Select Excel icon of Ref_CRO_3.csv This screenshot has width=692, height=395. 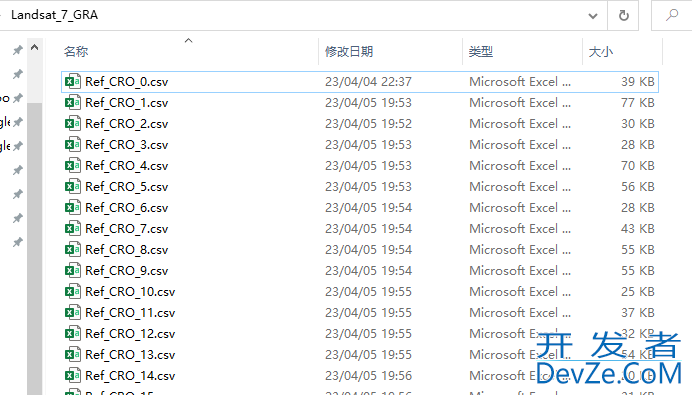click(x=73, y=145)
